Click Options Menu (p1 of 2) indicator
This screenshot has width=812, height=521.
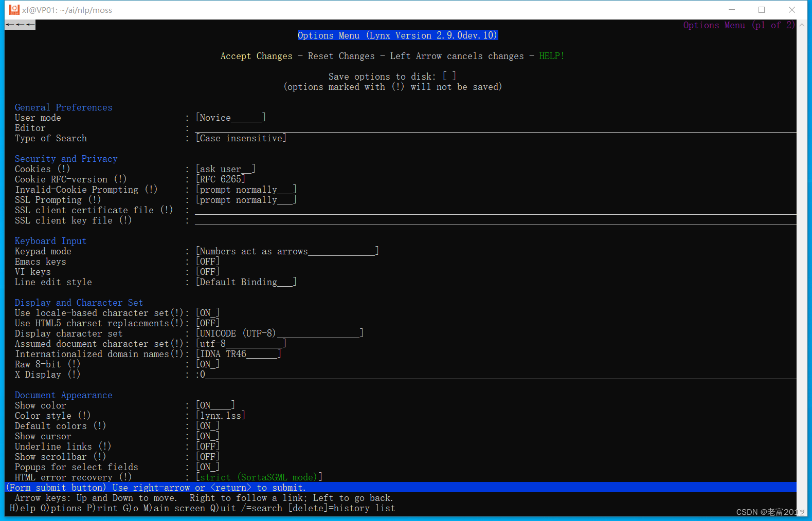[x=739, y=25]
